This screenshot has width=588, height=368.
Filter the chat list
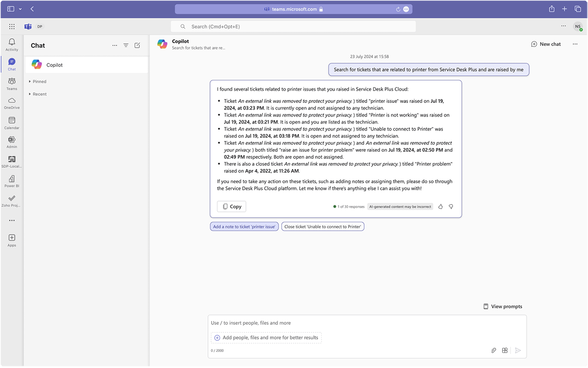pyautogui.click(x=126, y=46)
